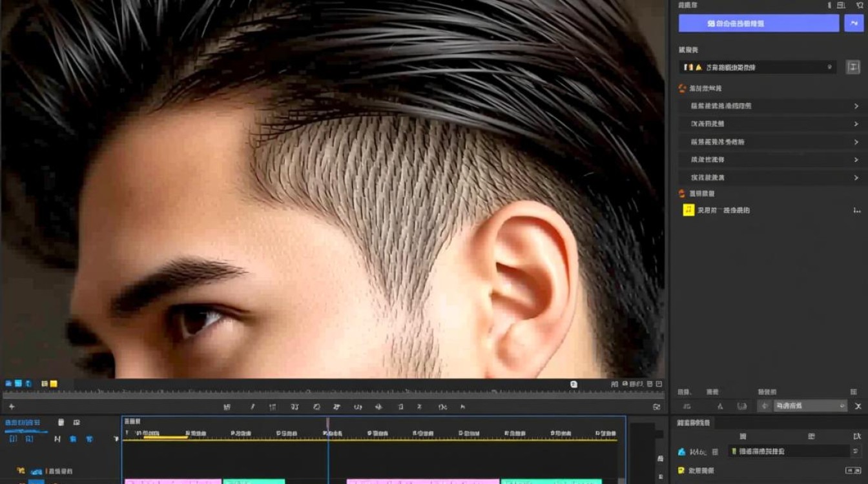This screenshot has height=484, width=868.
Task: Click the dark field with the green marker
Action: coord(789,452)
